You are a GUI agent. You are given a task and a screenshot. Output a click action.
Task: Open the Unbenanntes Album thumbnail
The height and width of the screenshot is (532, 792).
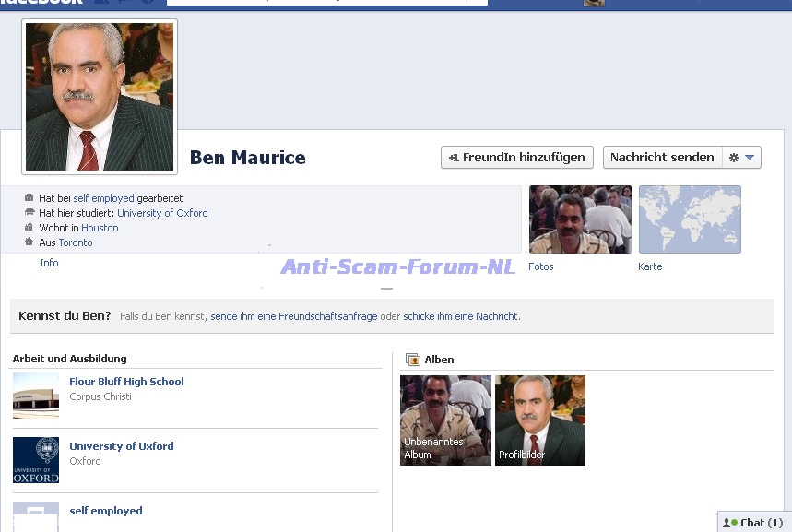click(x=445, y=420)
